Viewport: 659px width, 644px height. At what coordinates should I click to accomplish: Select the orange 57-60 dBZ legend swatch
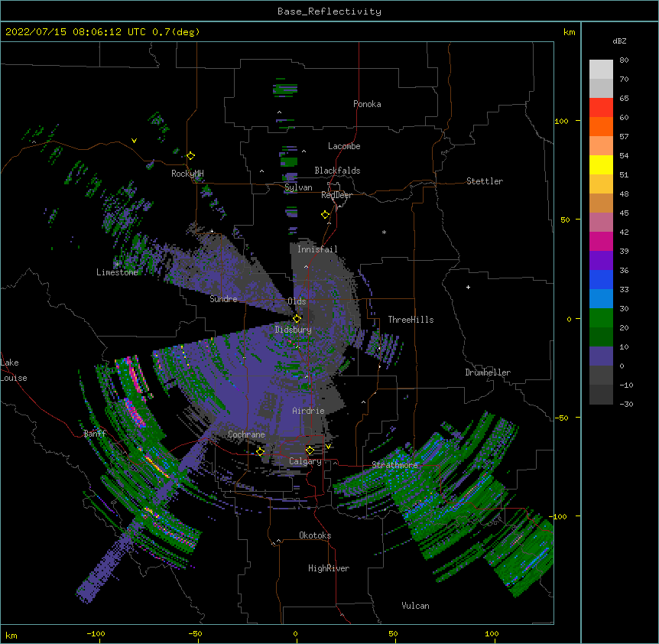coord(601,126)
